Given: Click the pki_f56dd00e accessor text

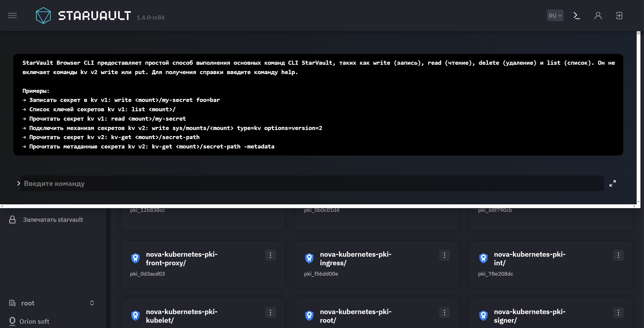Looking at the screenshot, I should click(x=321, y=274).
